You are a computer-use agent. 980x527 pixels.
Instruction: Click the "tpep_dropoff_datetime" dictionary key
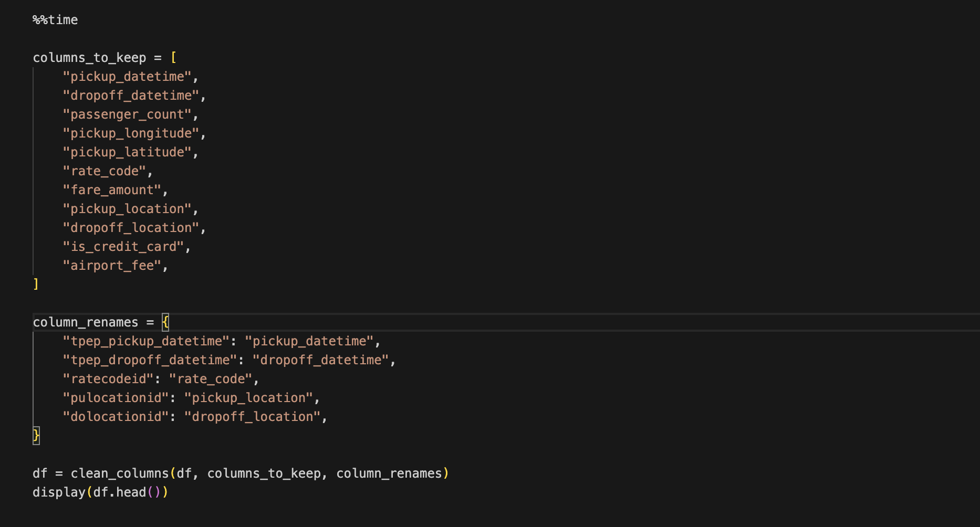click(150, 360)
